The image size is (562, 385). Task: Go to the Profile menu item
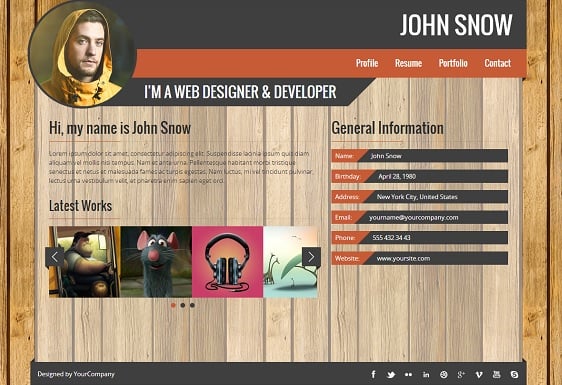(x=367, y=63)
